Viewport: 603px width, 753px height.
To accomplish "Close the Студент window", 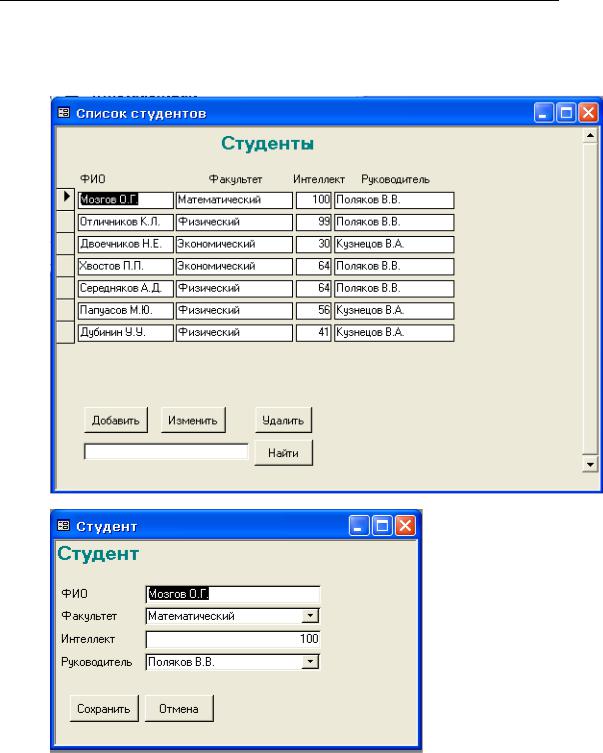I will coord(405,526).
